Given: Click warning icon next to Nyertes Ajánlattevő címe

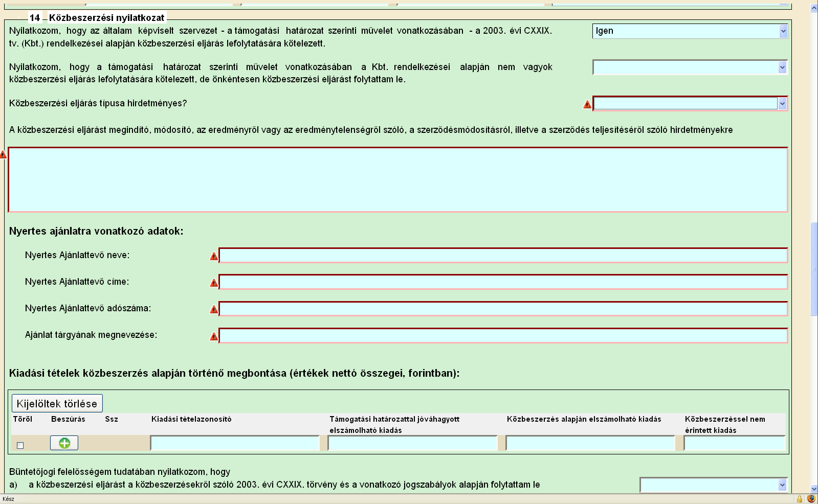Looking at the screenshot, I should click(214, 283).
